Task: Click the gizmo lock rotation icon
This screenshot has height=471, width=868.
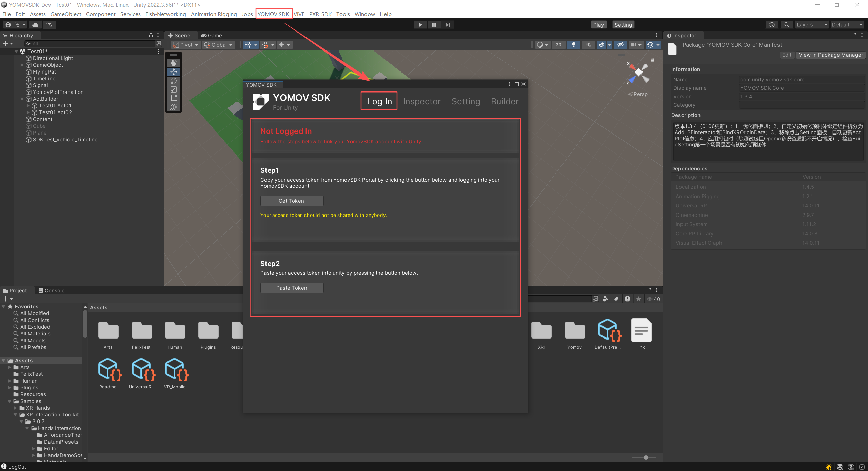Action: [652, 60]
